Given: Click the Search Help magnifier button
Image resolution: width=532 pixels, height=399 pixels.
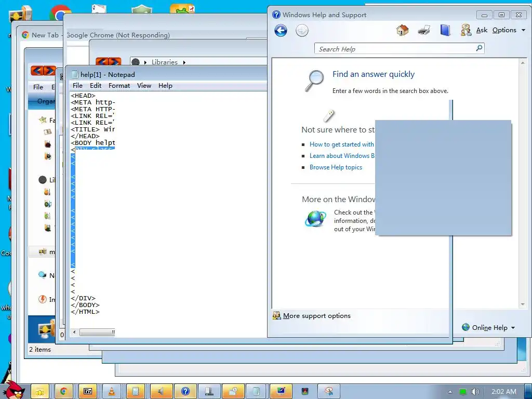Looking at the screenshot, I should click(x=479, y=48).
